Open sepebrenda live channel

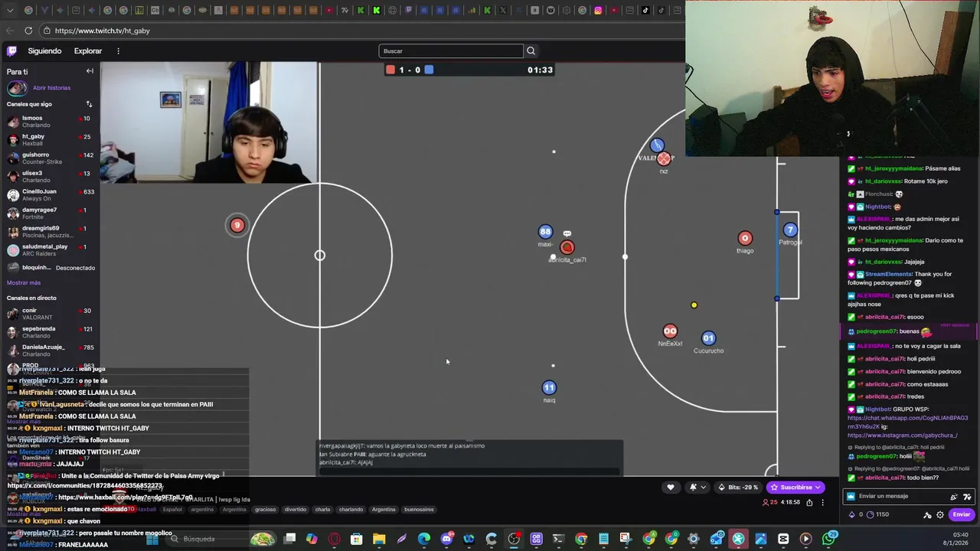(49, 332)
